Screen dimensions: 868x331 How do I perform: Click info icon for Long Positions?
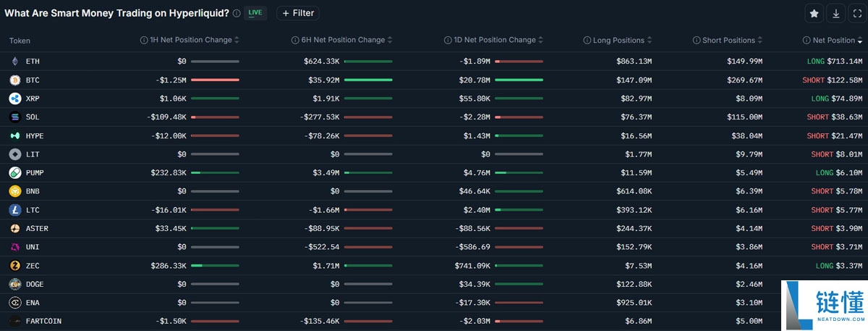(587, 41)
